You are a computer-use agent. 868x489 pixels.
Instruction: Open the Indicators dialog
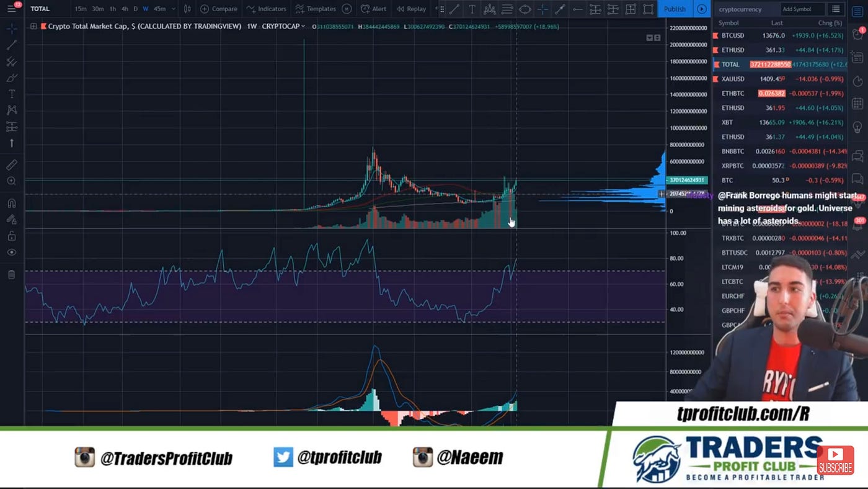[x=266, y=9]
